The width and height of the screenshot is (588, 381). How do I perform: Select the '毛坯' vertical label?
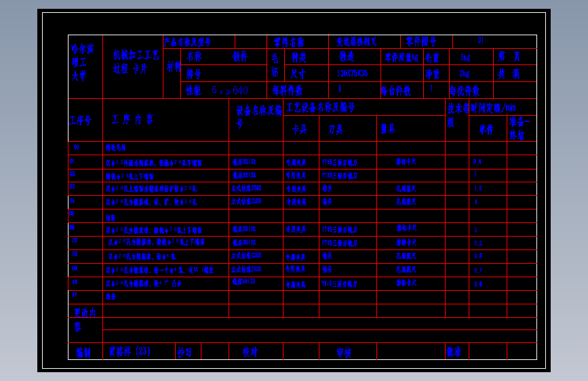(275, 65)
